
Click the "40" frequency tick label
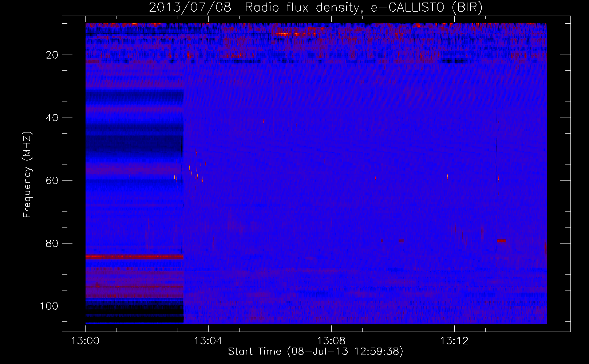tap(52, 118)
